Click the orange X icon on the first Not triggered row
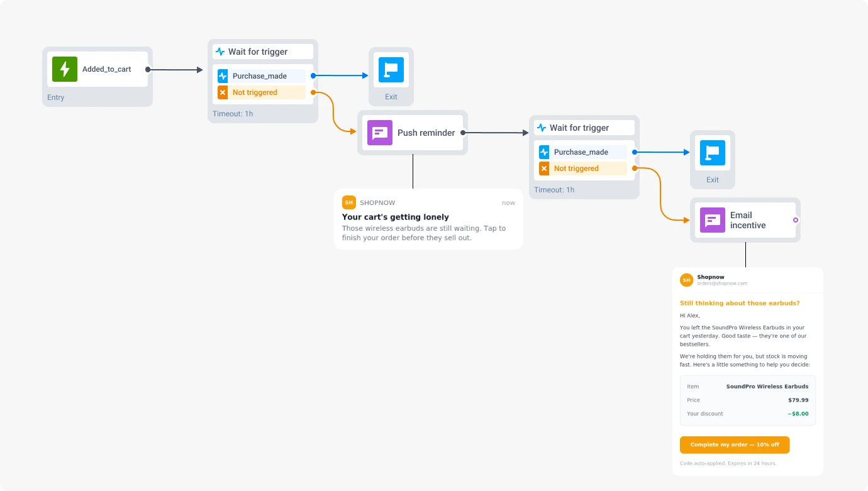Screen dimensions: 868x491 point(223,92)
